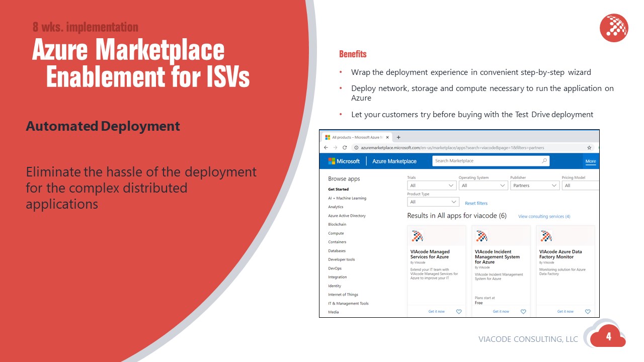644x362 pixels.
Task: Click the VIAcode Incident Management System logo
Action: point(482,236)
